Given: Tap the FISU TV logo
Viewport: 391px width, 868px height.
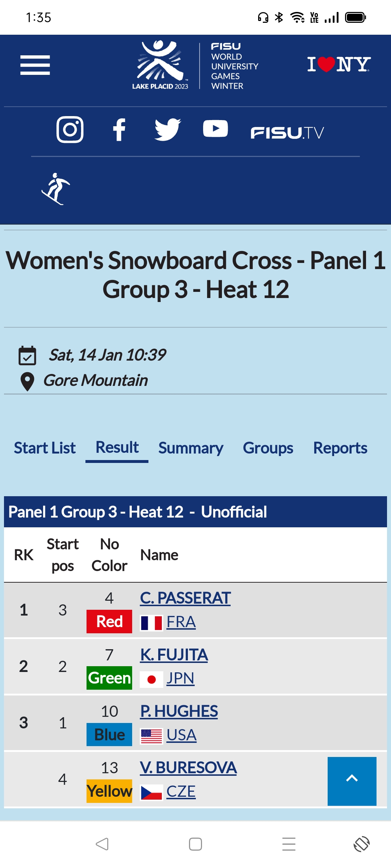Looking at the screenshot, I should (x=287, y=133).
